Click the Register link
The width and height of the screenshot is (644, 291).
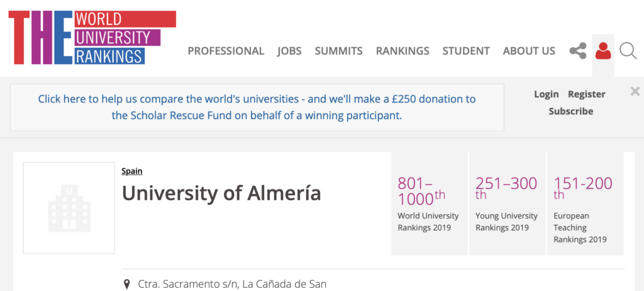coord(586,94)
